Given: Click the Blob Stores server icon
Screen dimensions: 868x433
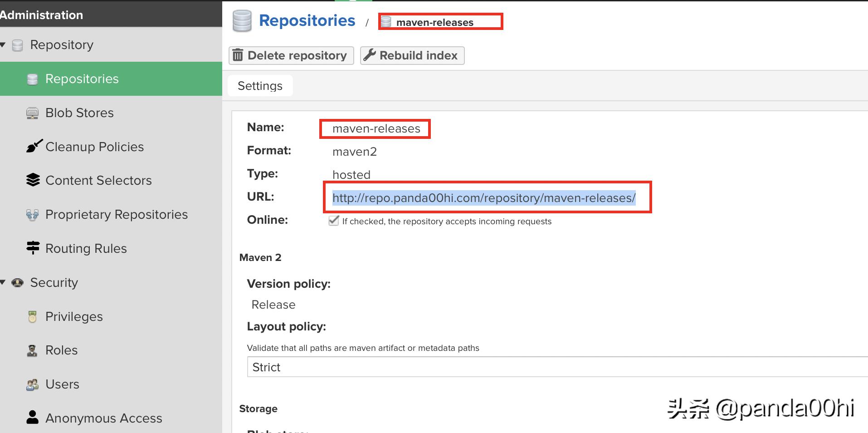Looking at the screenshot, I should (x=32, y=113).
